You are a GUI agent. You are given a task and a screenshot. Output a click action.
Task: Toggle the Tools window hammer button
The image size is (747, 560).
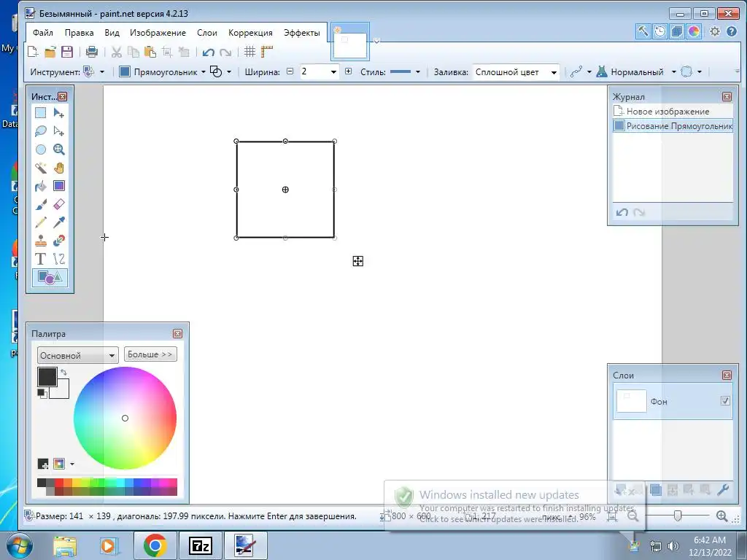(643, 31)
